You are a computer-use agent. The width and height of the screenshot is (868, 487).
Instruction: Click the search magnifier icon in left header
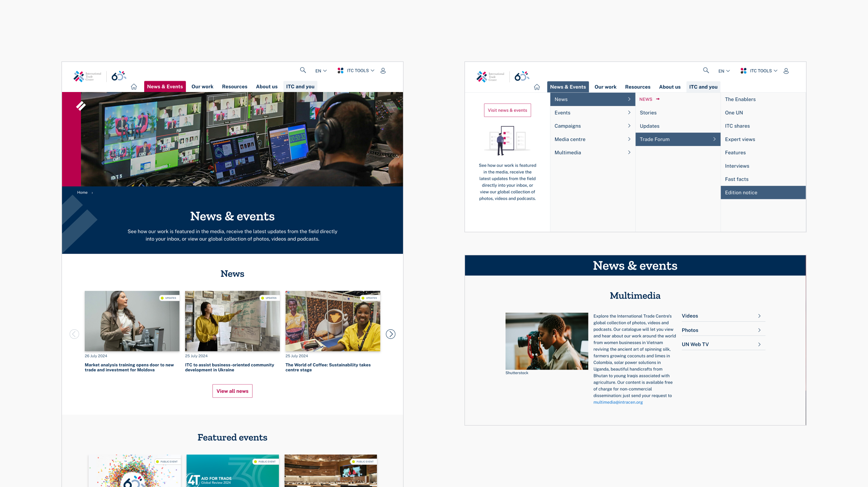click(303, 70)
